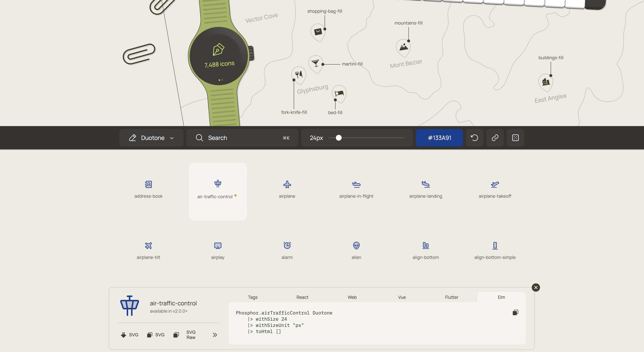Switch to the Tags tab
The height and width of the screenshot is (352, 644).
tap(252, 297)
